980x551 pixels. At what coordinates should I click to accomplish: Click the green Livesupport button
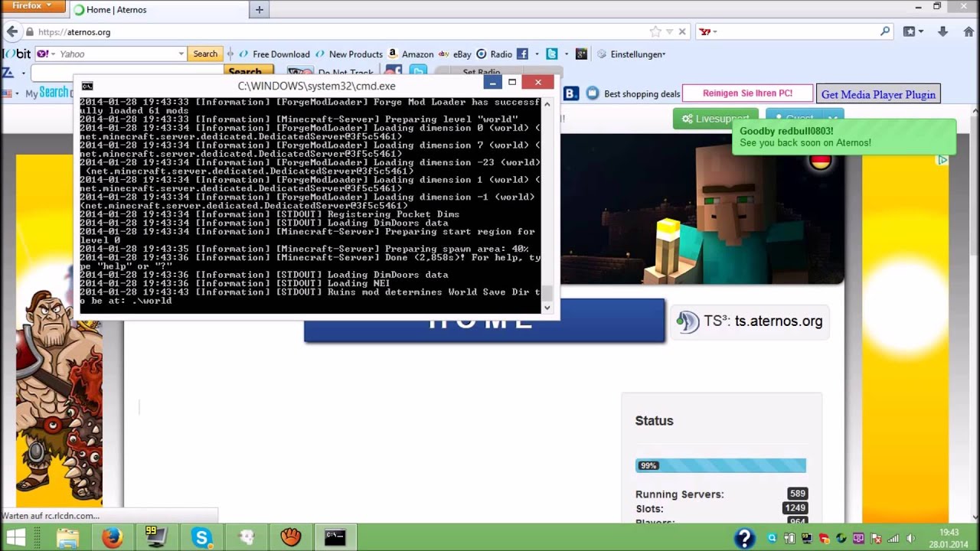coord(715,119)
